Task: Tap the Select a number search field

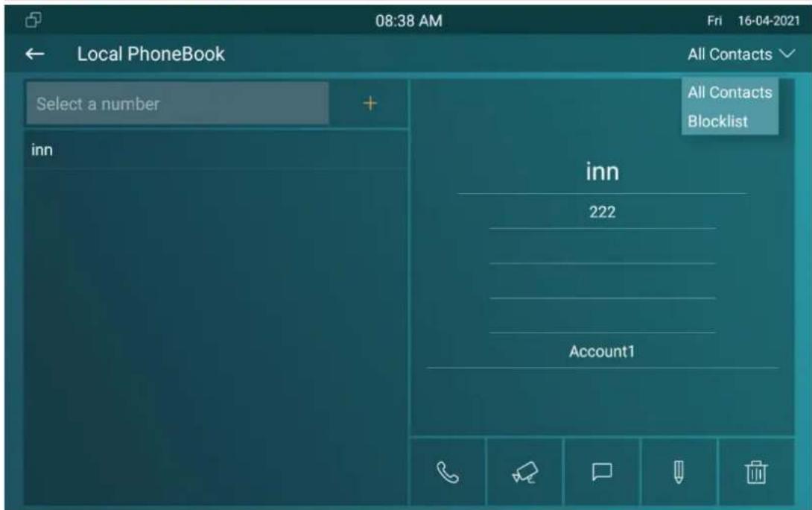Action: [177, 104]
